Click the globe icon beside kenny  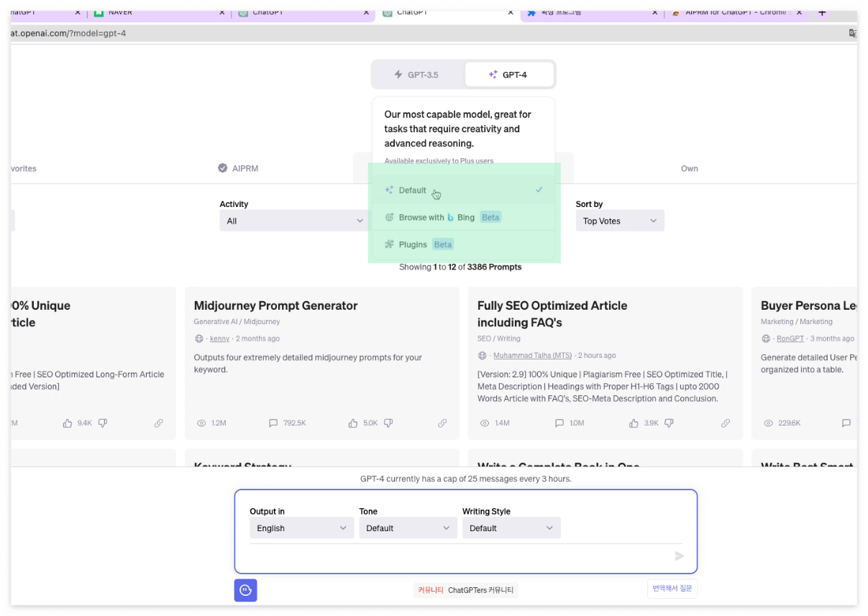pyautogui.click(x=199, y=339)
